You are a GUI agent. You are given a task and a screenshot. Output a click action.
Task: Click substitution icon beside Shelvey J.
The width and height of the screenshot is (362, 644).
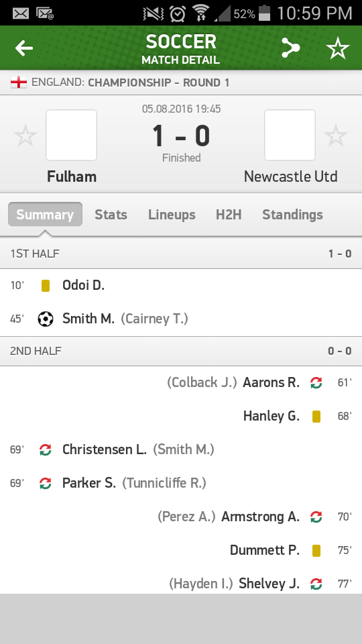click(x=316, y=584)
